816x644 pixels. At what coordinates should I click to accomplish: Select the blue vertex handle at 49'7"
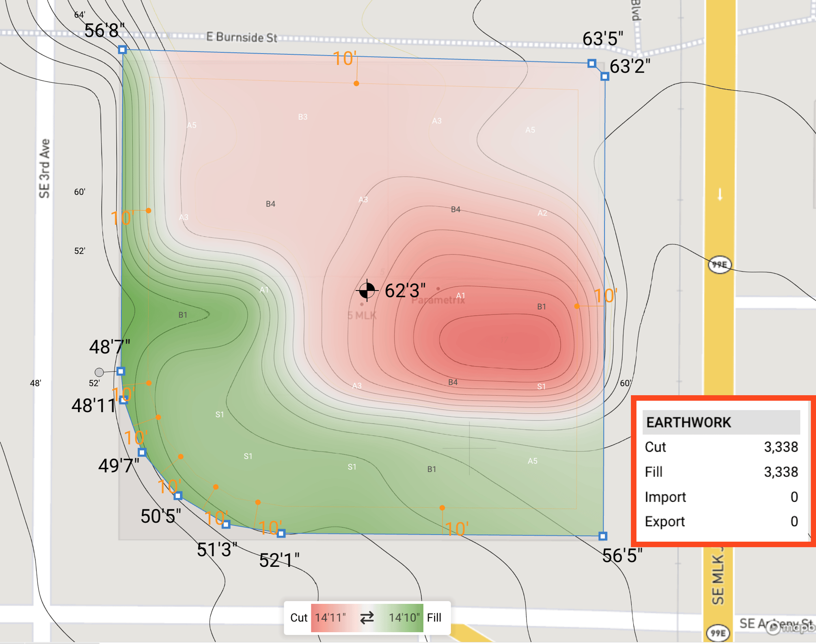[142, 452]
